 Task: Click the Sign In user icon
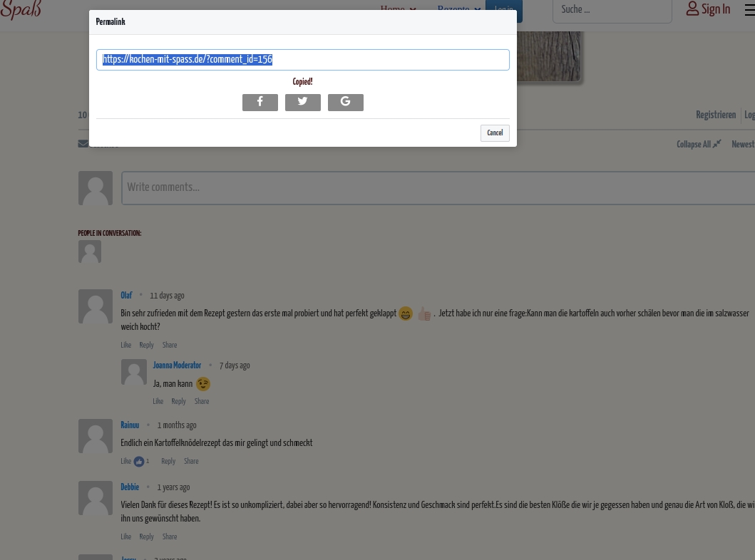point(692,9)
